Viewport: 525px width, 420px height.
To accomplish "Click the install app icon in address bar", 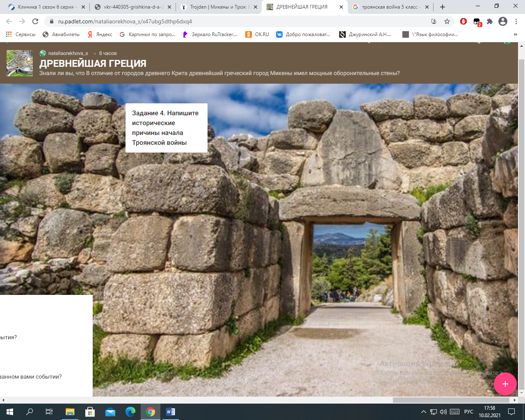I will click(x=434, y=21).
